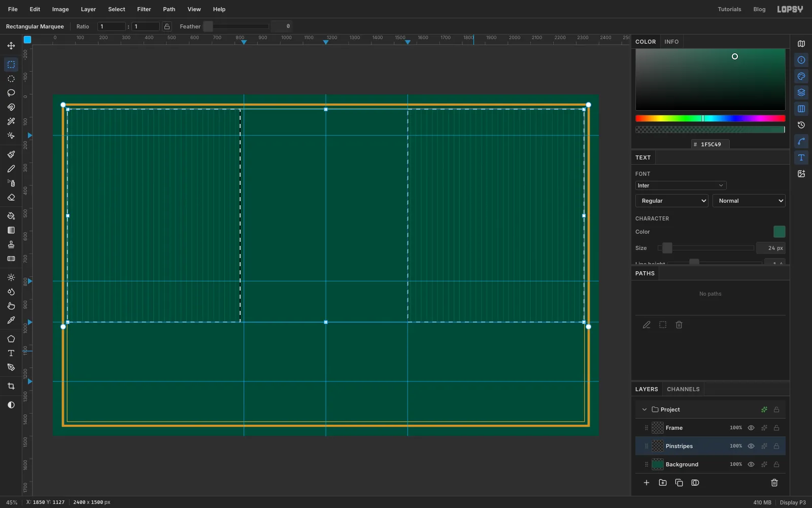Hide the Pinstripes layer

coord(751,446)
